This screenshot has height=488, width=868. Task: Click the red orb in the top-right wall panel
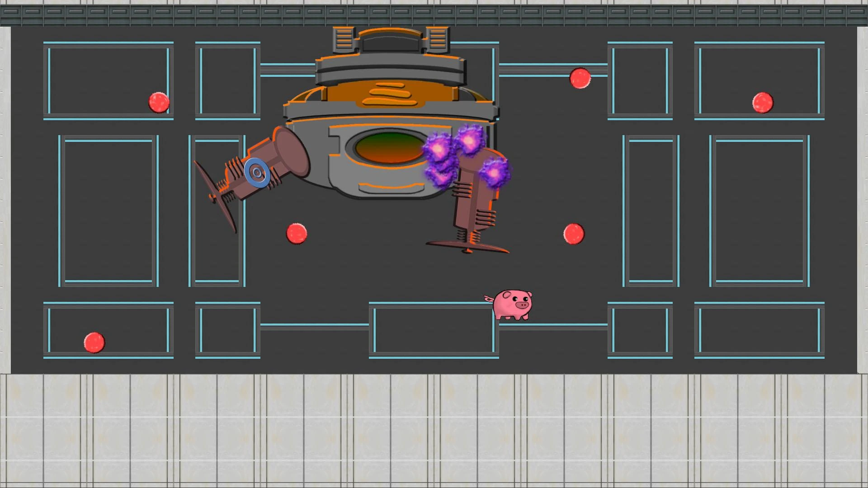[x=762, y=103]
